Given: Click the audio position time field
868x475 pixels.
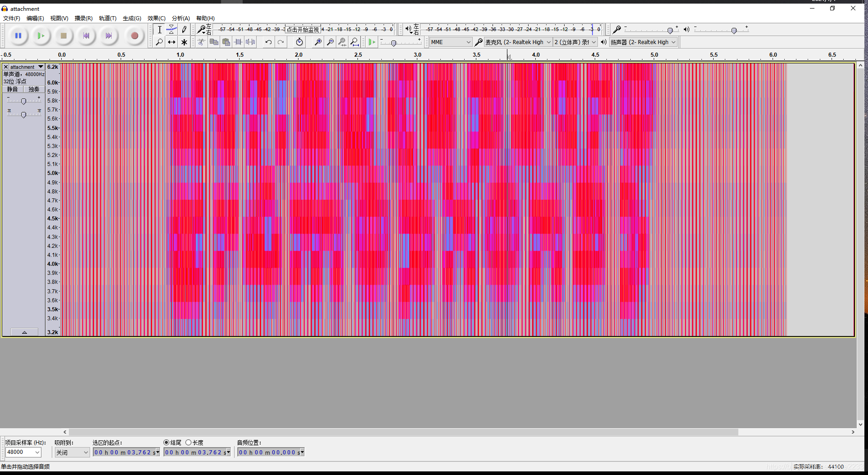Looking at the screenshot, I should pos(271,452).
